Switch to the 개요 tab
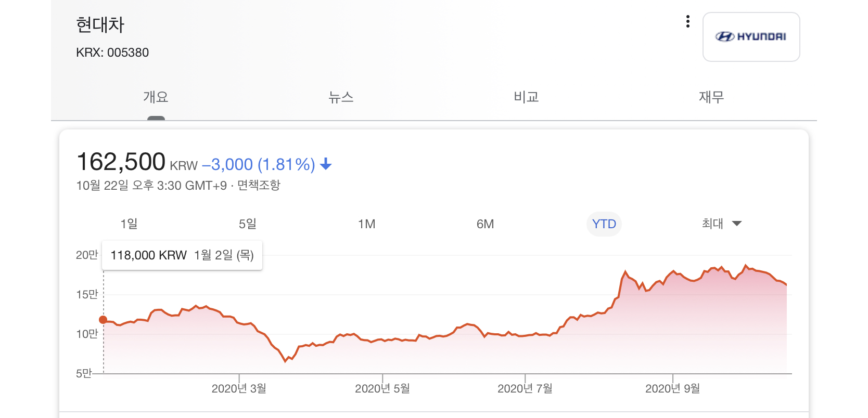Image resolution: width=868 pixels, height=418 pixels. (156, 97)
